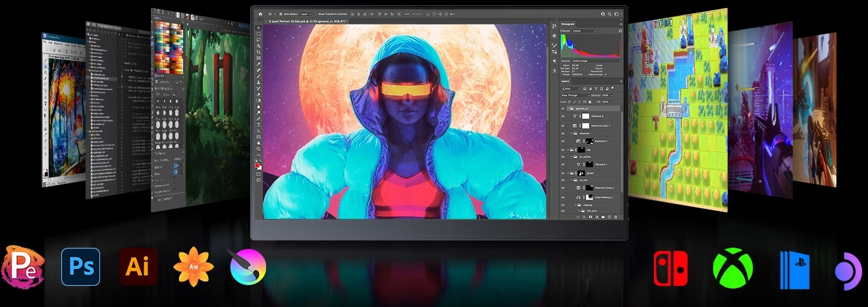The height and width of the screenshot is (307, 868).
Task: Select the Eyedropper tool
Action: [259, 65]
